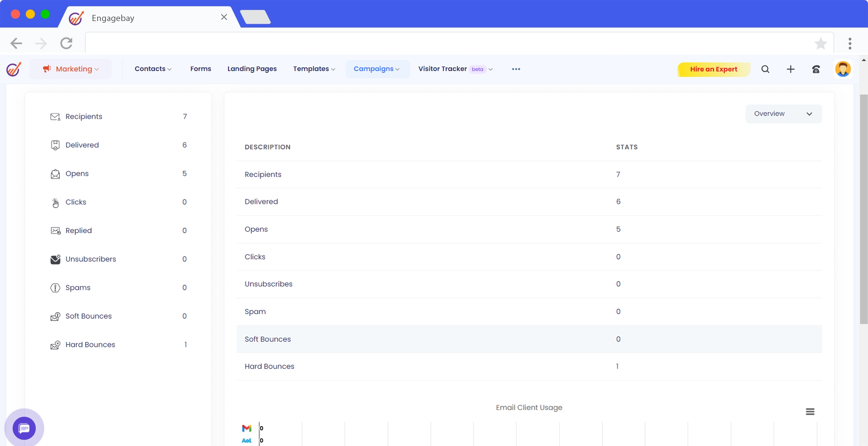
Task: Click the Recipients row in stats table
Action: (529, 174)
